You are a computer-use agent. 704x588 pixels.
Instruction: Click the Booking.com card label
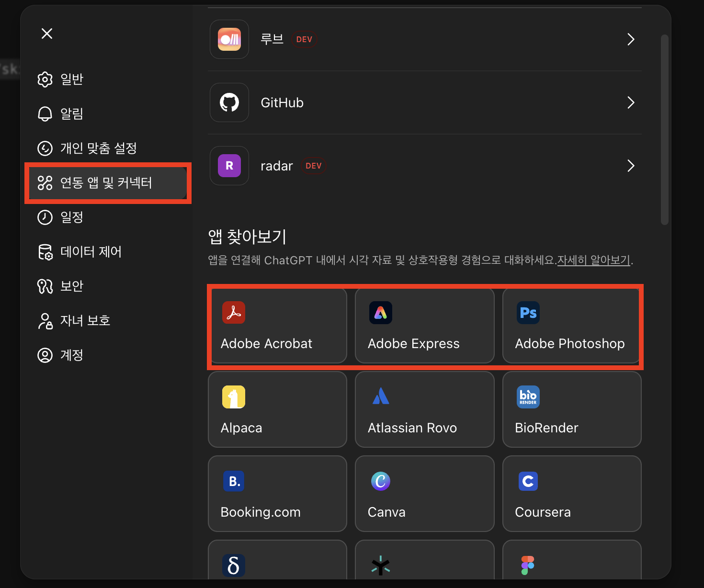coord(261,512)
